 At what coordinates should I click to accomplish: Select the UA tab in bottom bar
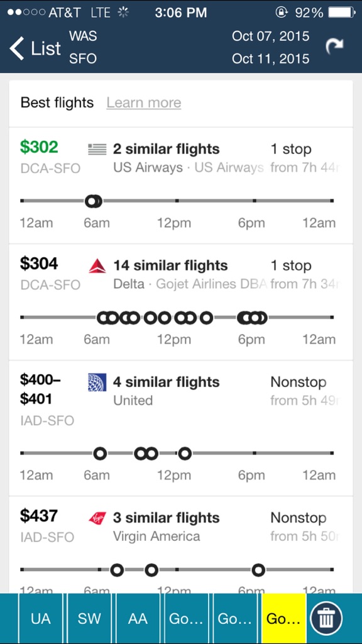click(41, 619)
